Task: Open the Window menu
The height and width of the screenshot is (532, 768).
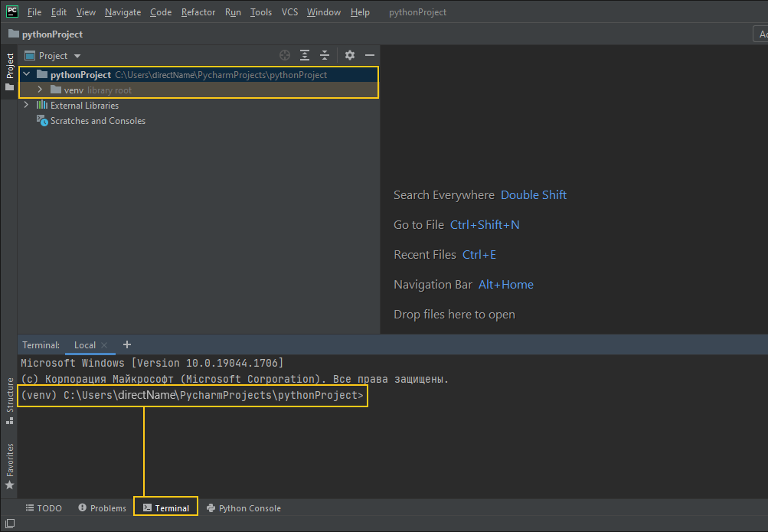Action: coord(324,12)
